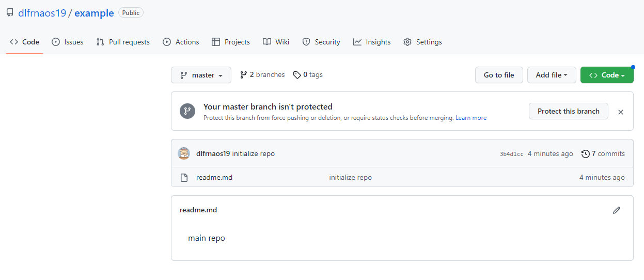
Task: Click the dlfrnaos19 avatar image
Action: click(x=184, y=153)
